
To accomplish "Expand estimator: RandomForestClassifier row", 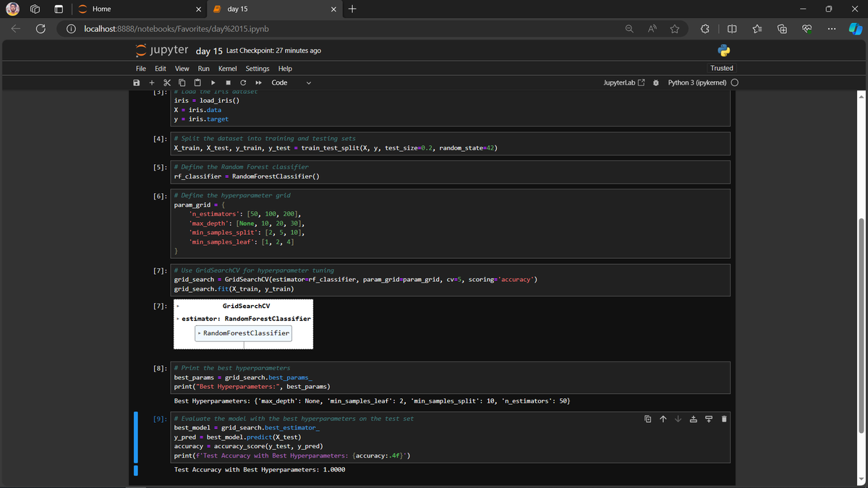I will (244, 318).
